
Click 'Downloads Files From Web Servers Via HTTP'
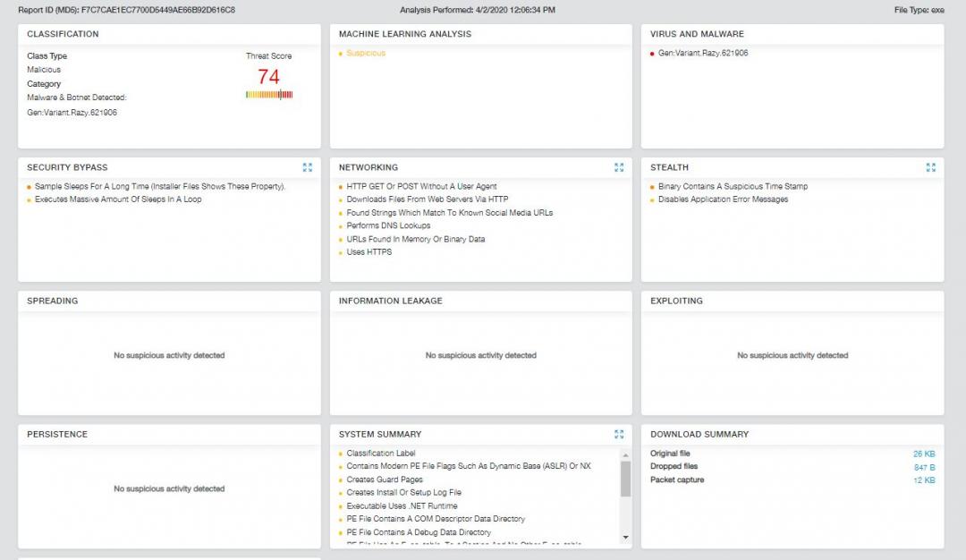pos(427,199)
